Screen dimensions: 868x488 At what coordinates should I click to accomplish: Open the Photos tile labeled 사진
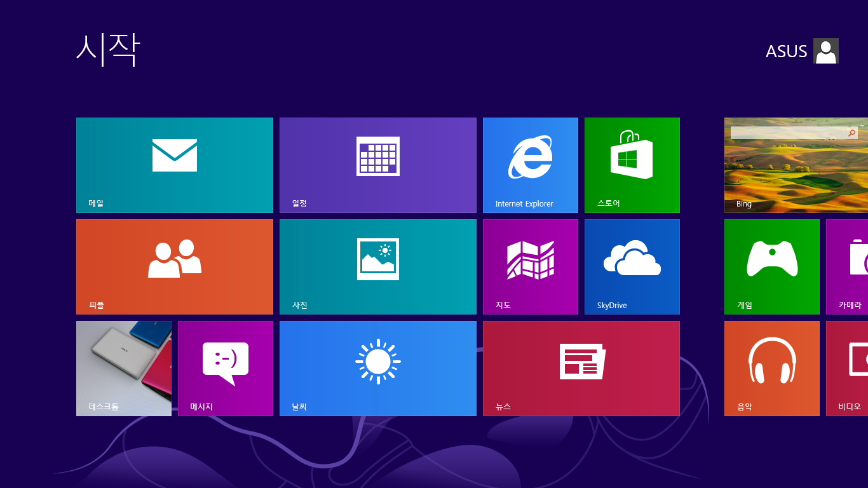pyautogui.click(x=378, y=267)
